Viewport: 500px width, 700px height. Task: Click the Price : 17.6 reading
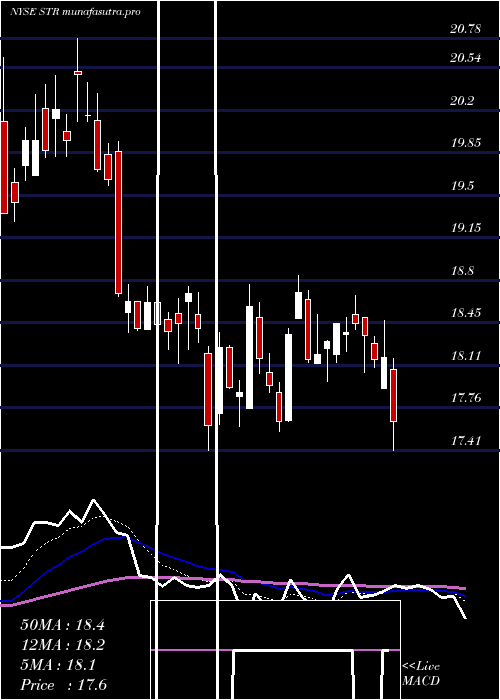tap(63, 684)
